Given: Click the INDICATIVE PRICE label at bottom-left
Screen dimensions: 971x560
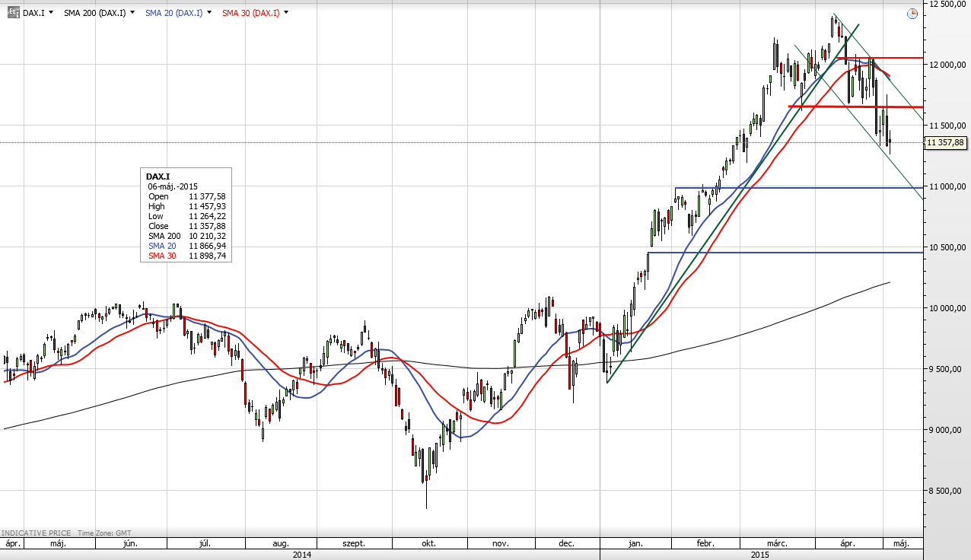Looking at the screenshot, I should point(37,533).
